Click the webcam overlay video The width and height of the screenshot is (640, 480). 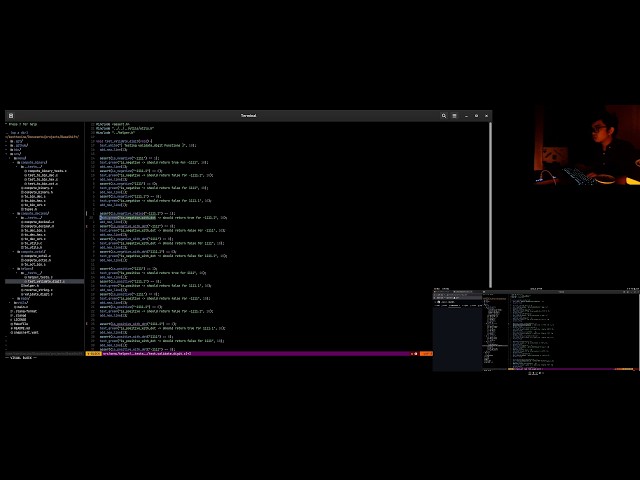click(587, 145)
